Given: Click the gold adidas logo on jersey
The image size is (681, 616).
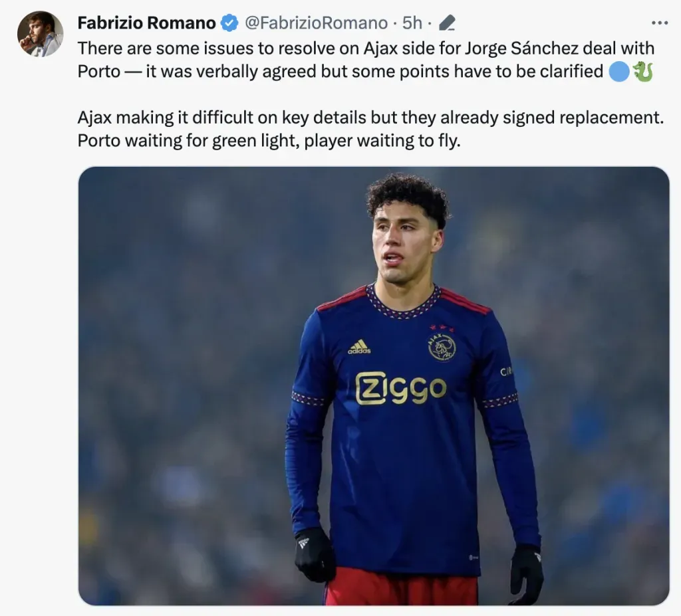Looking at the screenshot, I should [359, 347].
